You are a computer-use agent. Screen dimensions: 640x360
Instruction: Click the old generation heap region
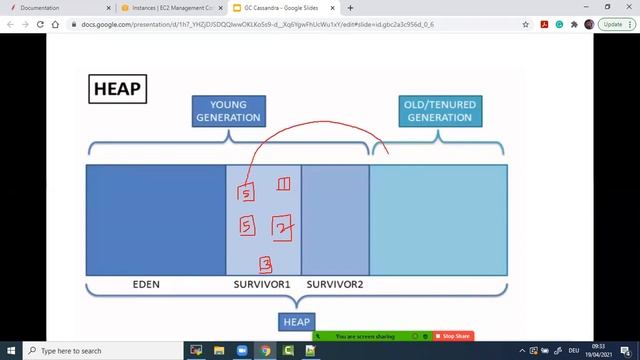pos(438,220)
